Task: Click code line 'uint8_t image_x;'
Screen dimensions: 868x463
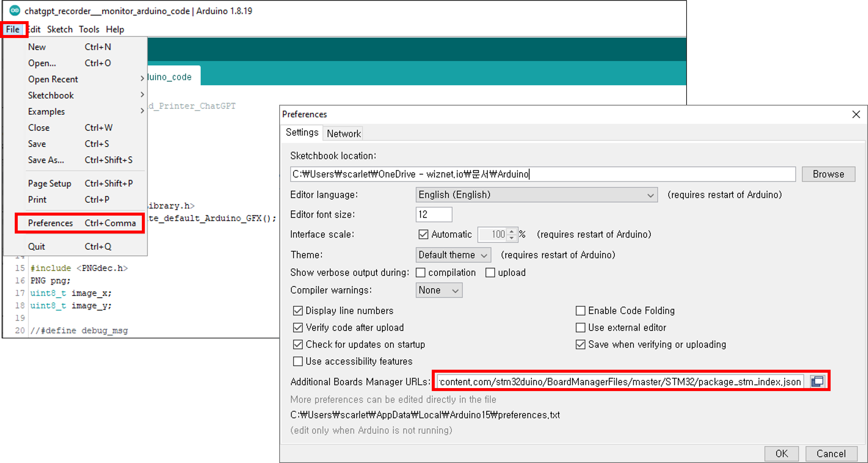Action: pos(71,293)
